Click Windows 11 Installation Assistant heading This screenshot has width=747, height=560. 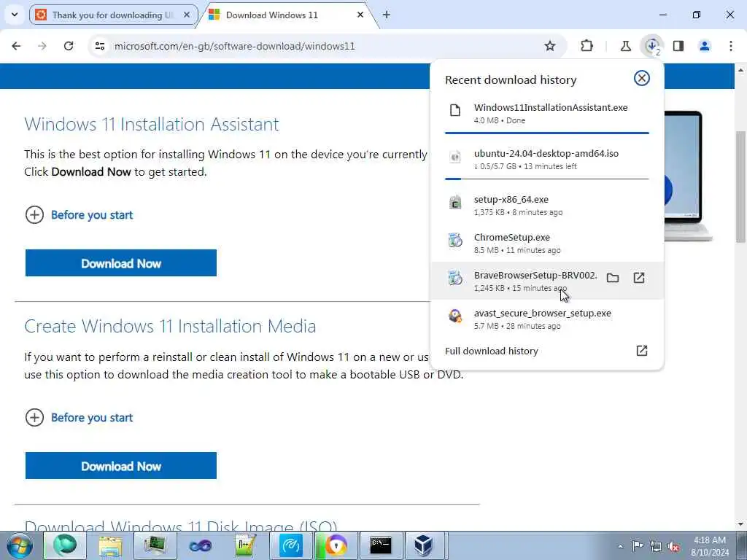click(x=152, y=124)
